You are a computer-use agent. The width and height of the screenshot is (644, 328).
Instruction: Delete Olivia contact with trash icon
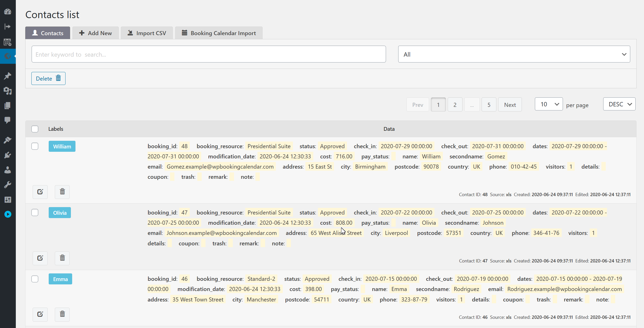click(62, 258)
